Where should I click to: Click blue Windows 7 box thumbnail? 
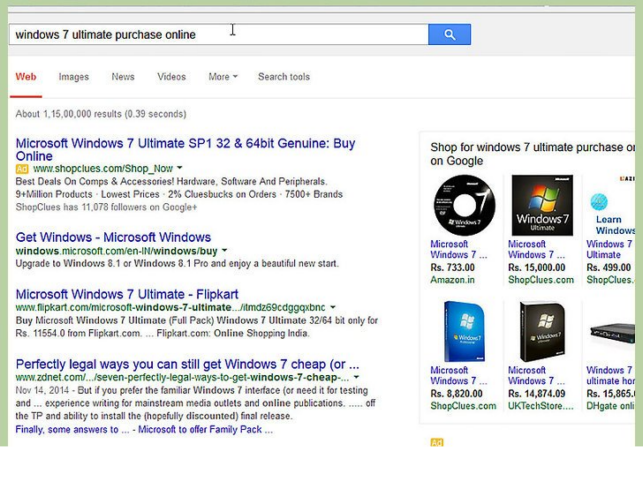pos(464,331)
